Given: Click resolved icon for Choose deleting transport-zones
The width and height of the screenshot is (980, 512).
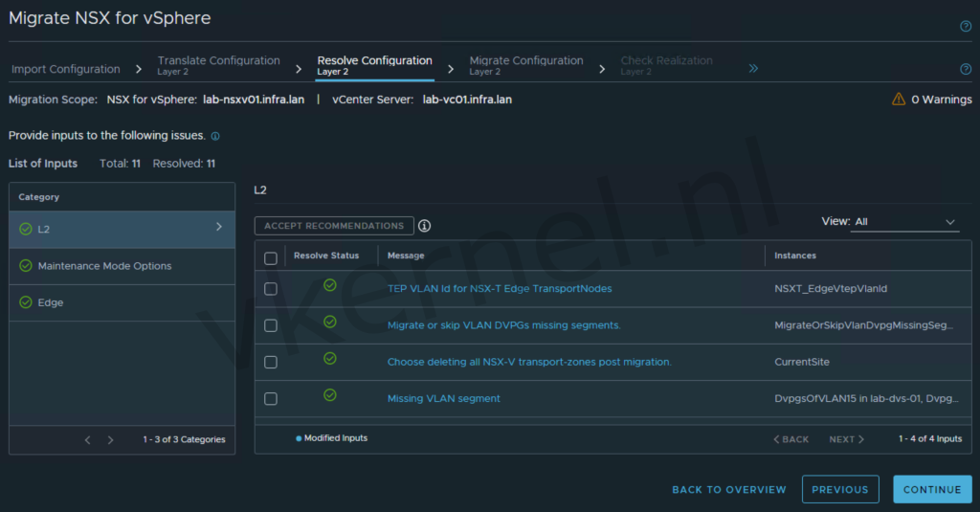Looking at the screenshot, I should pos(330,358).
